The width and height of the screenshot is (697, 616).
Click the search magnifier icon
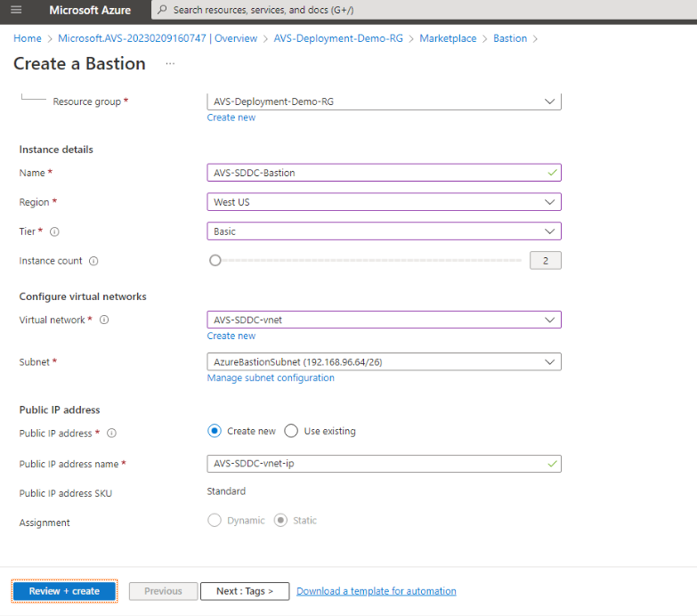162,9
